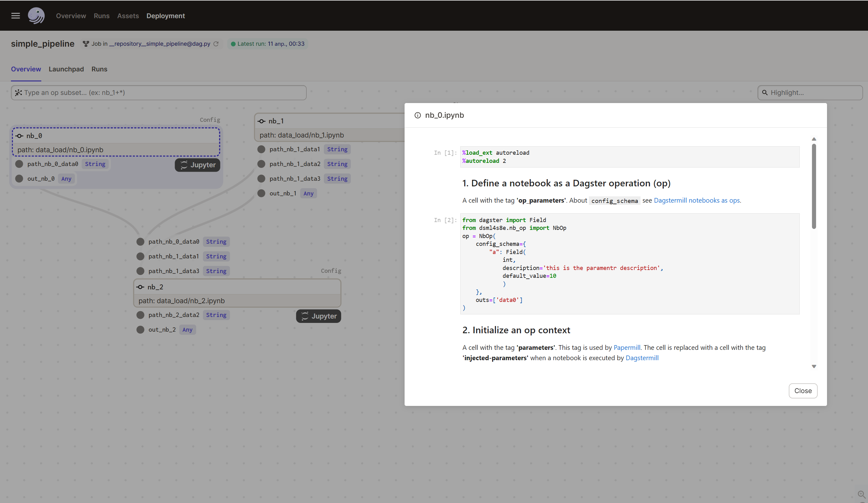The image size is (868, 503).
Task: Open the __repository__simple_pipeline@dag.py link
Action: point(160,44)
